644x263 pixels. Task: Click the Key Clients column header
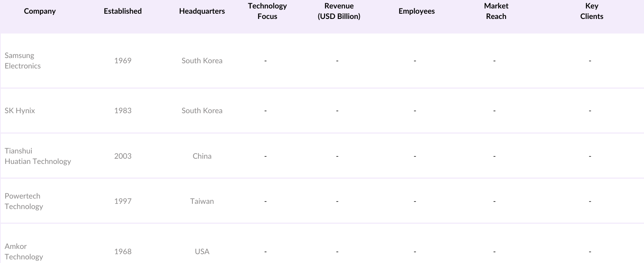(x=591, y=11)
